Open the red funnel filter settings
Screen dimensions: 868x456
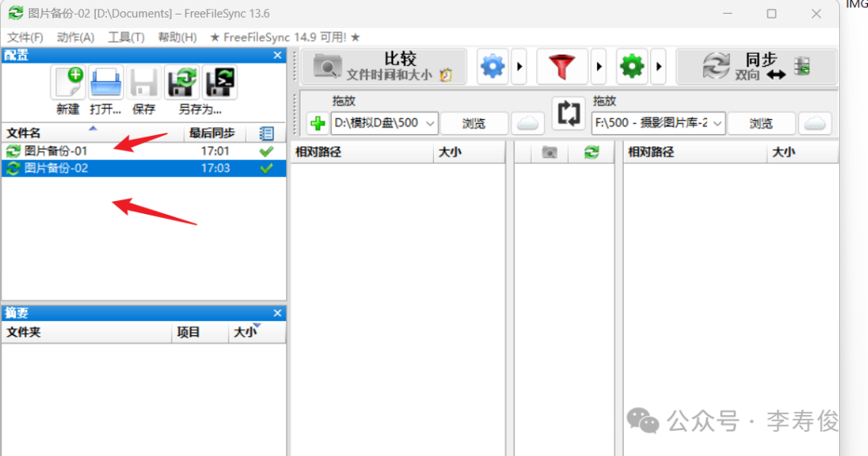tap(561, 67)
